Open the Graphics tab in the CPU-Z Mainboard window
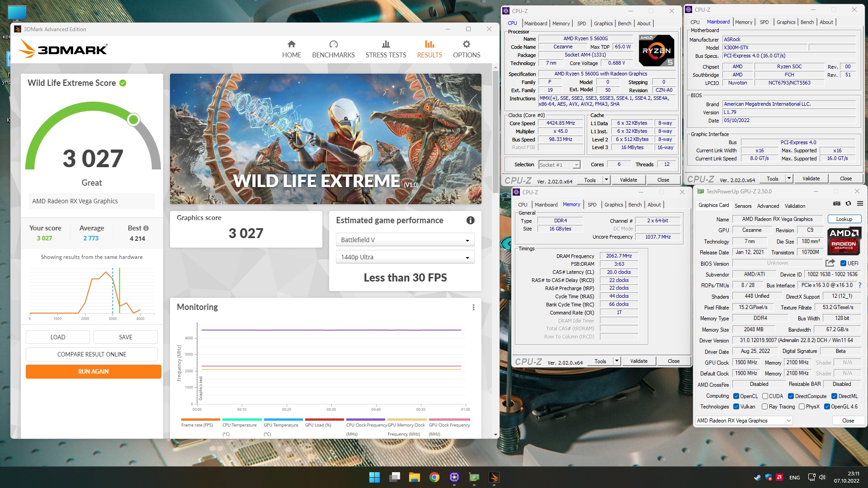The image size is (868, 488). (786, 22)
